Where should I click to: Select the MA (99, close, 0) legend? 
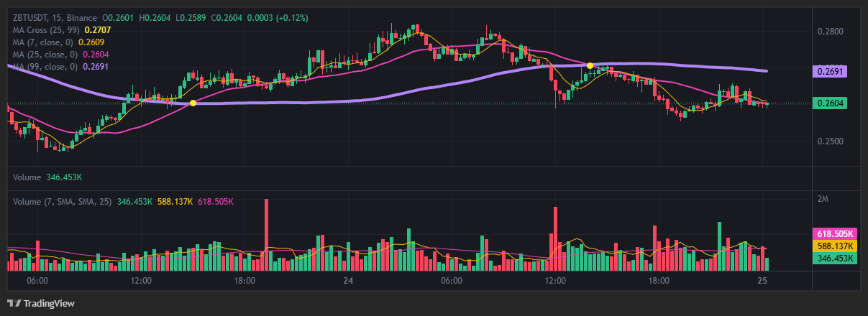46,67
